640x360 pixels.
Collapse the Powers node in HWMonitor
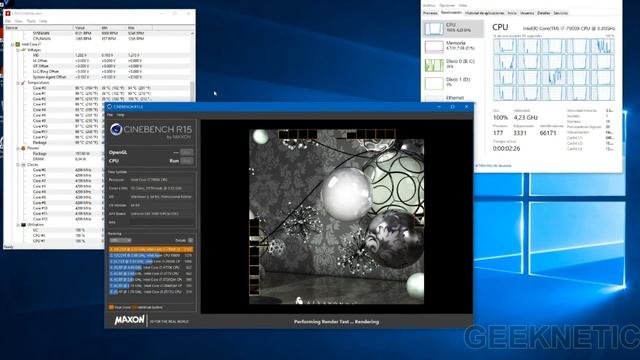pyautogui.click(x=18, y=148)
